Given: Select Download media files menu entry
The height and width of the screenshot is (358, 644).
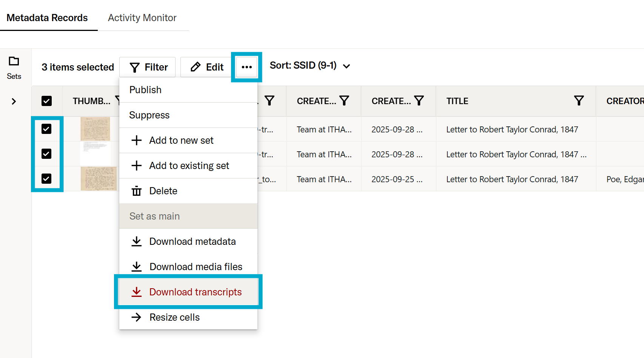Looking at the screenshot, I should pos(188,267).
